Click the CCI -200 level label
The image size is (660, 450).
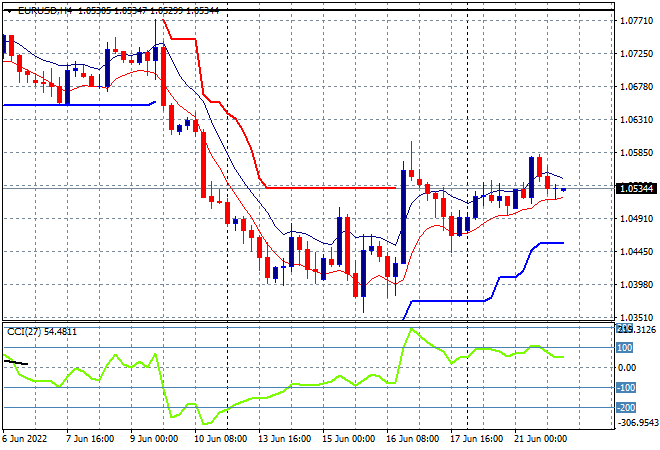626,407
